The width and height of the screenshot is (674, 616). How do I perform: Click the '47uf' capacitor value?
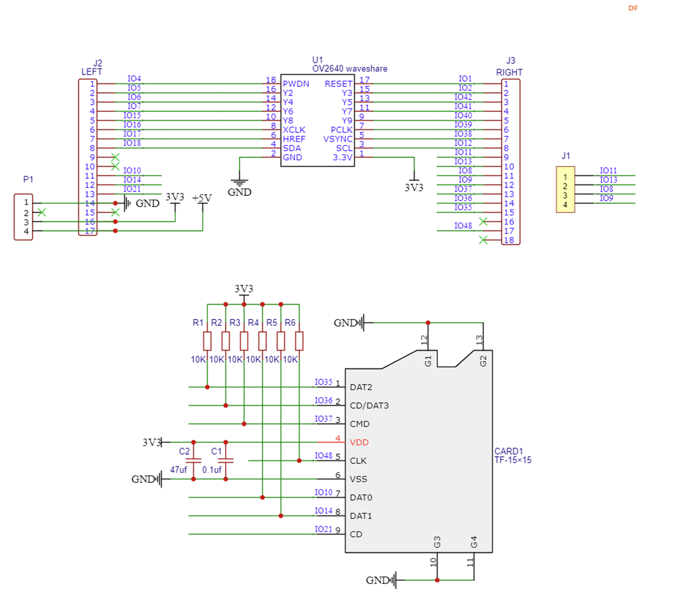tap(178, 470)
